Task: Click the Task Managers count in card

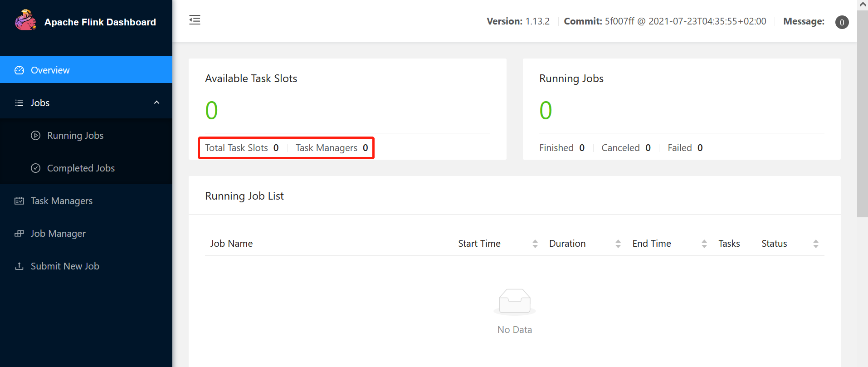Action: pos(365,148)
